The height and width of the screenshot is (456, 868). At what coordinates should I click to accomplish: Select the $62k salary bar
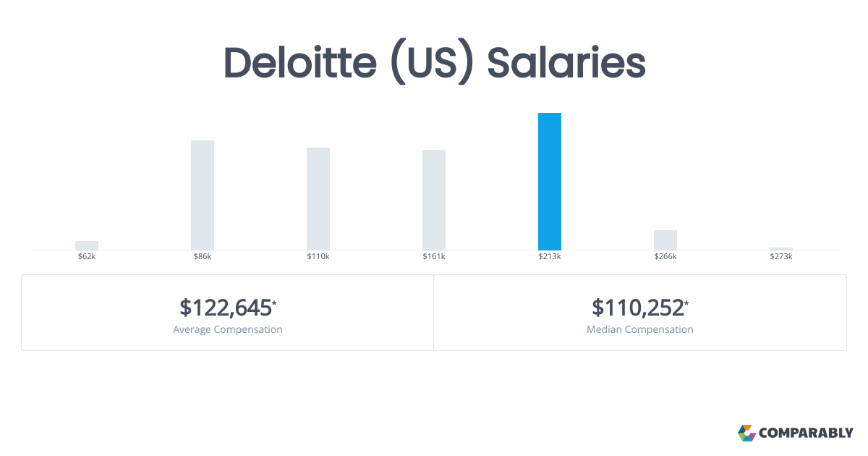pos(87,245)
